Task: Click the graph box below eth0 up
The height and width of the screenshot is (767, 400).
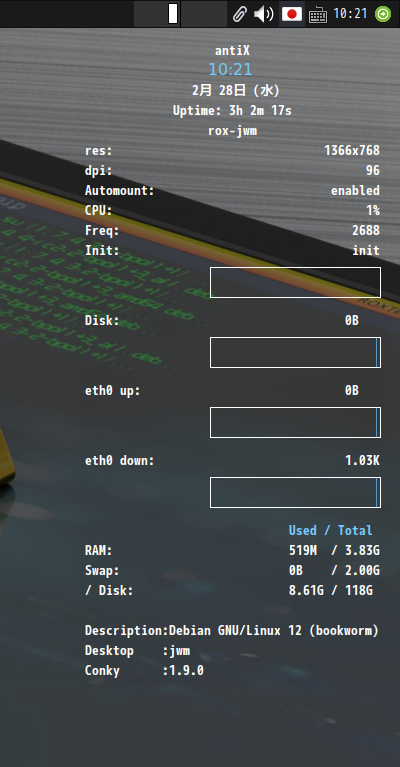Action: [295, 422]
